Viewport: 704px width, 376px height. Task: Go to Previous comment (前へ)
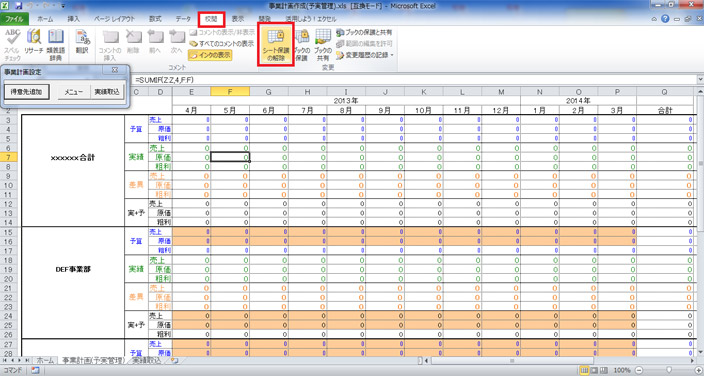[x=155, y=43]
